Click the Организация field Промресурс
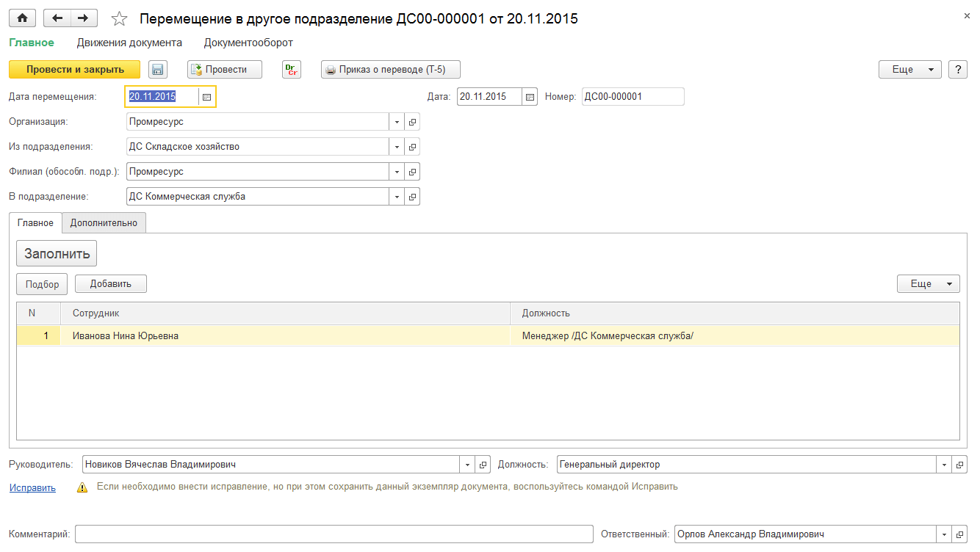This screenshot has width=980, height=552. coord(258,122)
